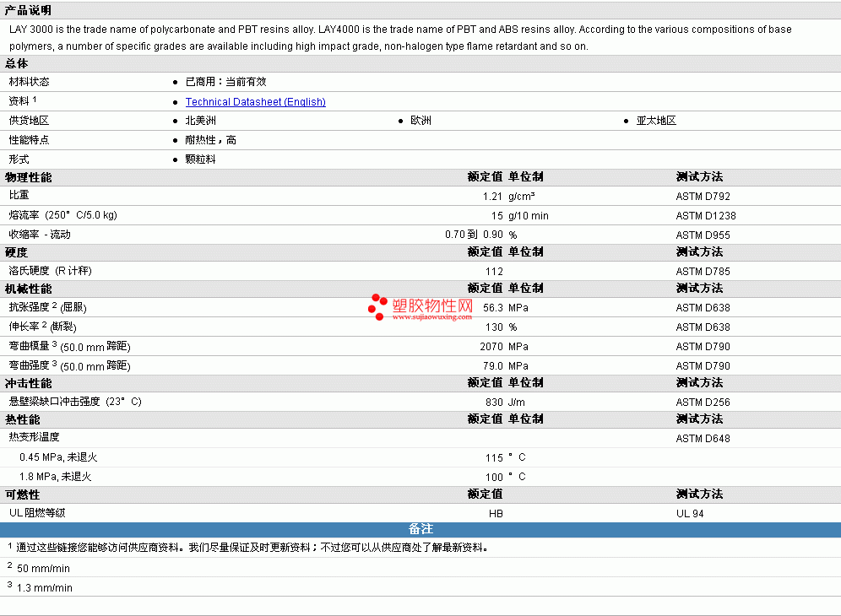Click the specific gravity value 1.21
This screenshot has height=616, width=841.
493,197
